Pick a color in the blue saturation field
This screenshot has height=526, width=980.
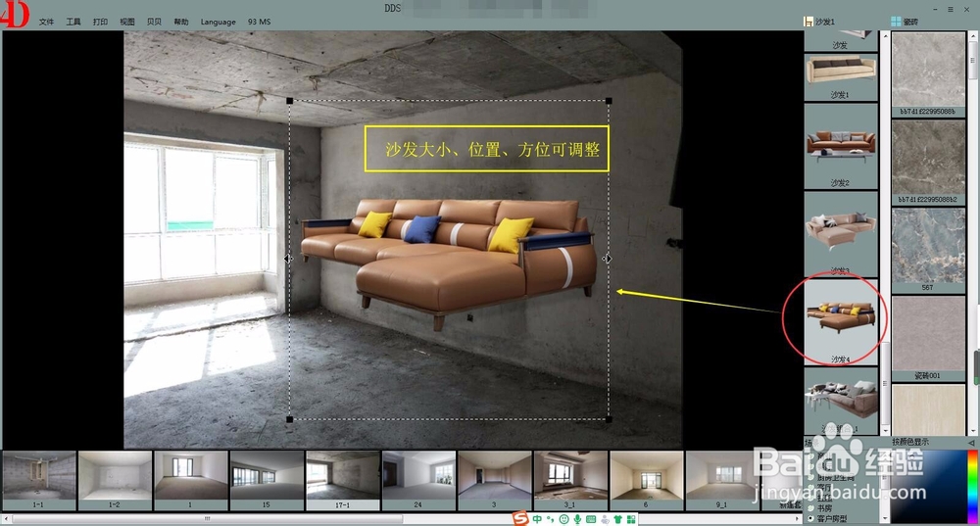pos(927,486)
